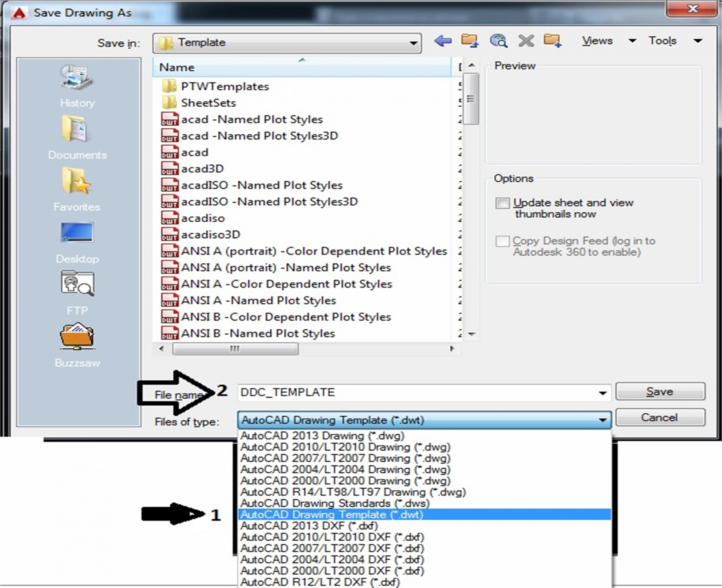
Task: Expand the Save in Template dropdown
Action: (413, 43)
